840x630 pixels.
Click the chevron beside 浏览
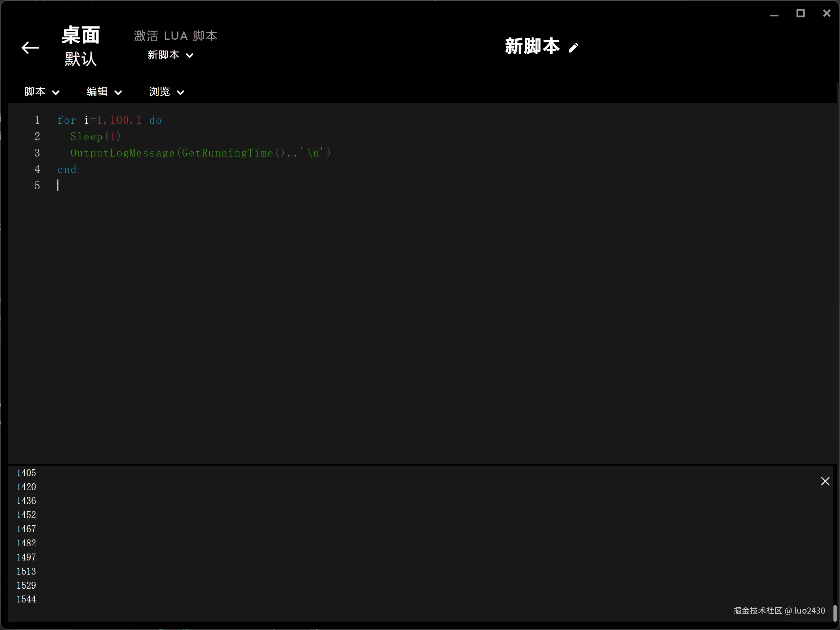(180, 93)
